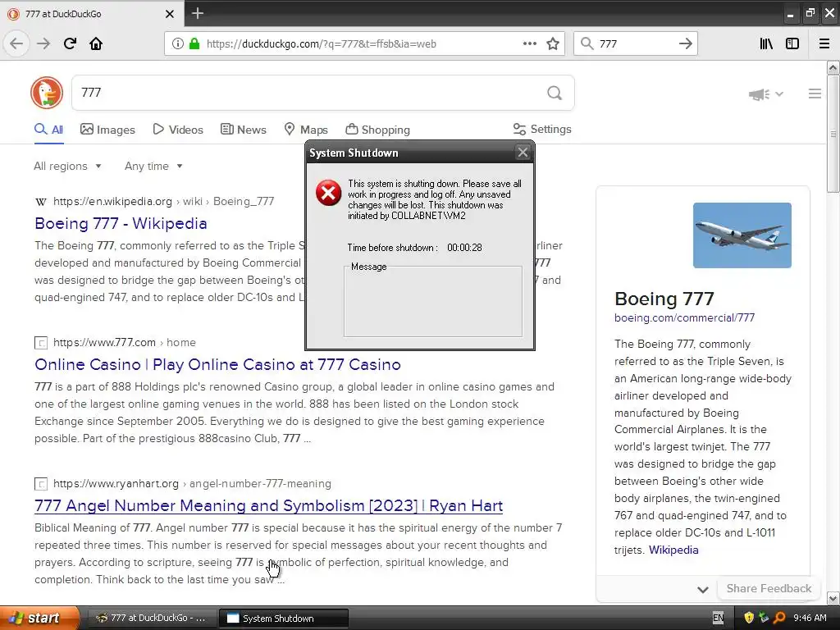Switch to the Images tab

coord(107,130)
